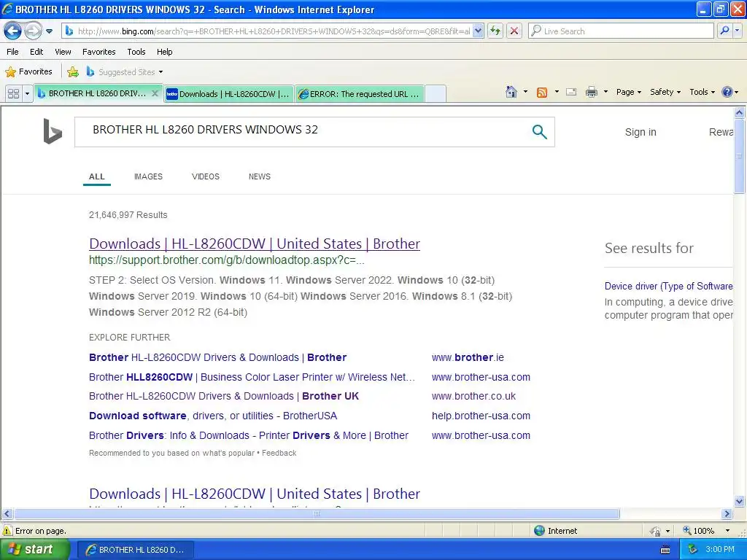Screen dimensions: 747x560
Task: Open the Help menu
Action: pyautogui.click(x=165, y=52)
